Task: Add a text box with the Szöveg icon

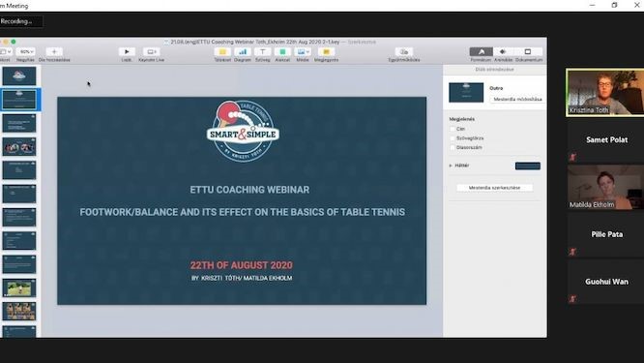Action: tap(262, 52)
